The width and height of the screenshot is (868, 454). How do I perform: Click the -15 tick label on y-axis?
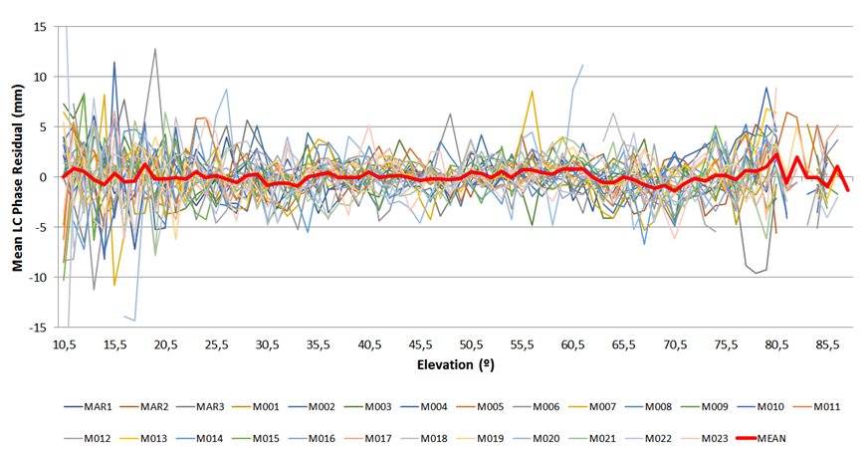37,327
